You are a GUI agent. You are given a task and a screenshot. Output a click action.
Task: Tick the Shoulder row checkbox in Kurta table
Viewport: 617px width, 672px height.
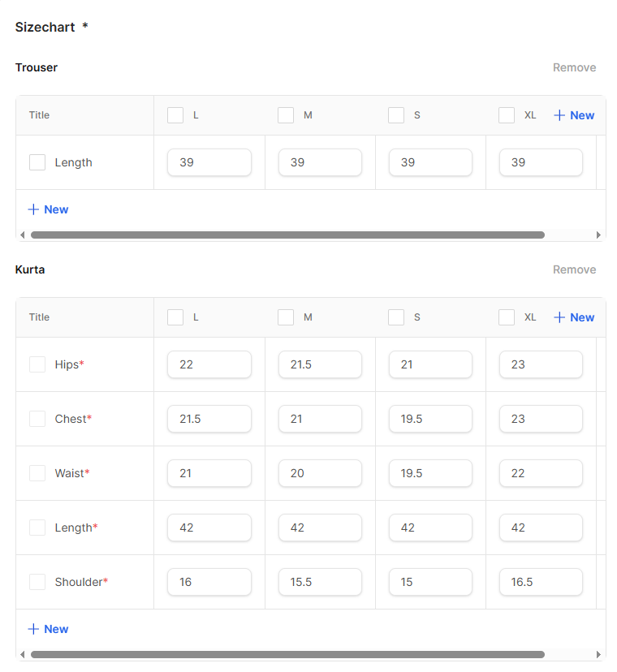37,582
